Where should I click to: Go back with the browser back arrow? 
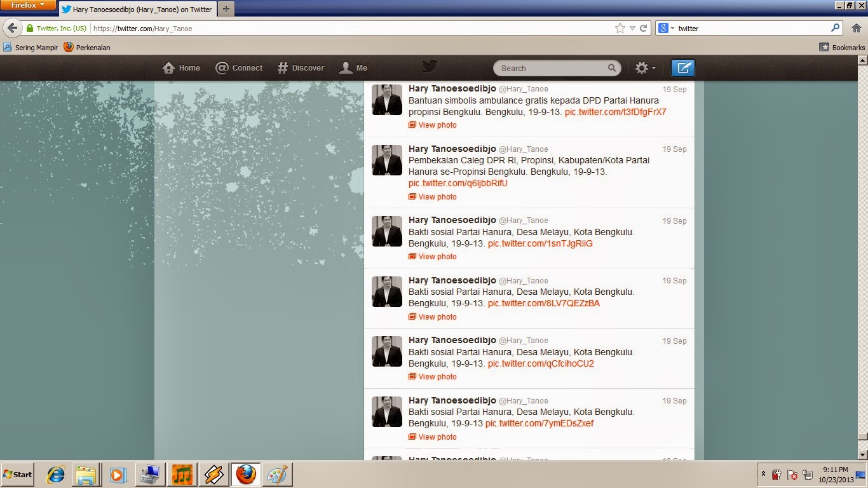(x=12, y=28)
